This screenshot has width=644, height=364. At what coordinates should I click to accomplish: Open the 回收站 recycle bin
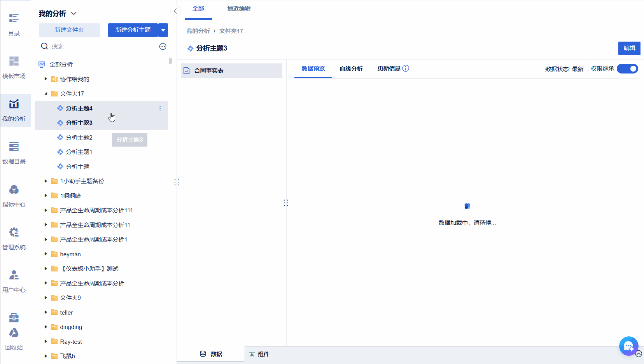(14, 339)
